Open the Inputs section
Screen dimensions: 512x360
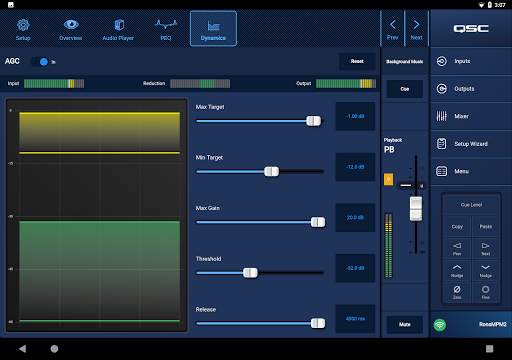(x=471, y=61)
